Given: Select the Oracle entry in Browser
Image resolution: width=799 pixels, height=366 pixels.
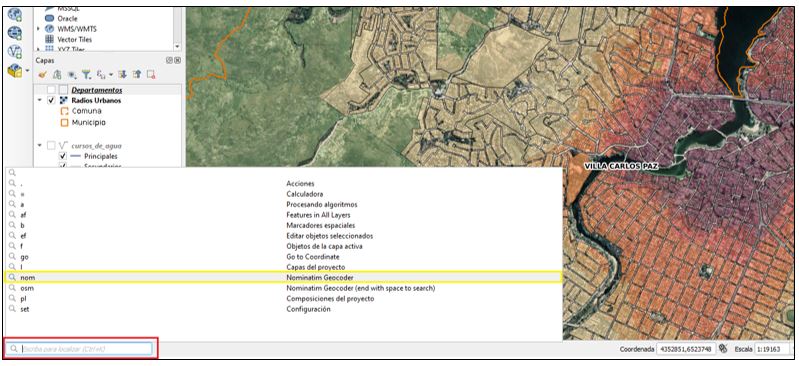Looking at the screenshot, I should coord(67,18).
